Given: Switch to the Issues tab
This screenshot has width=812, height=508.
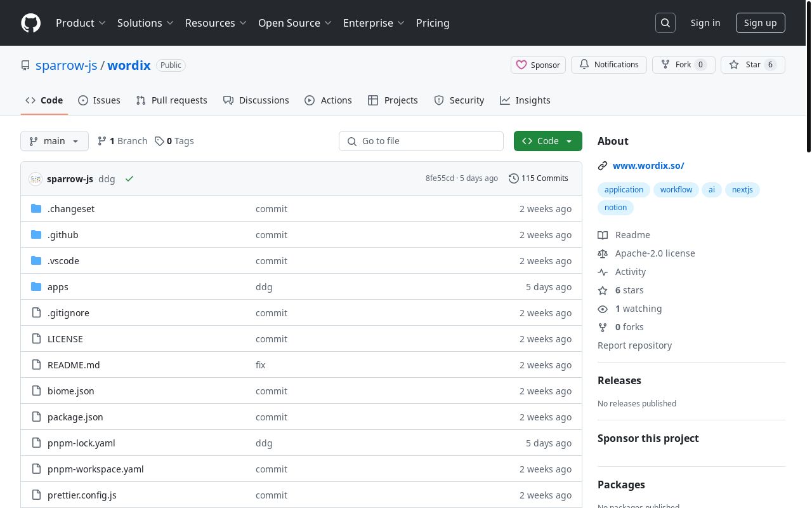Looking at the screenshot, I should [x=99, y=100].
